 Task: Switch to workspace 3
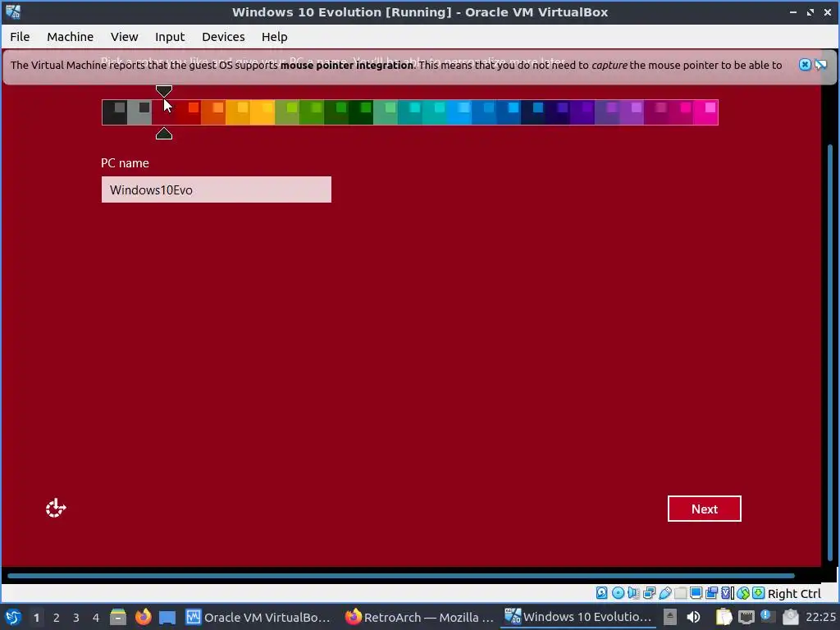click(x=76, y=617)
